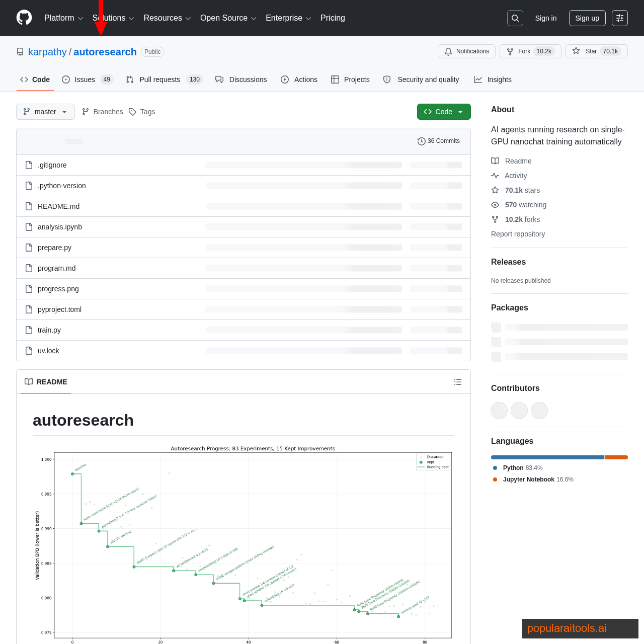Open the Discussions tab
Viewport: 644px width, 644px height.
241,79
